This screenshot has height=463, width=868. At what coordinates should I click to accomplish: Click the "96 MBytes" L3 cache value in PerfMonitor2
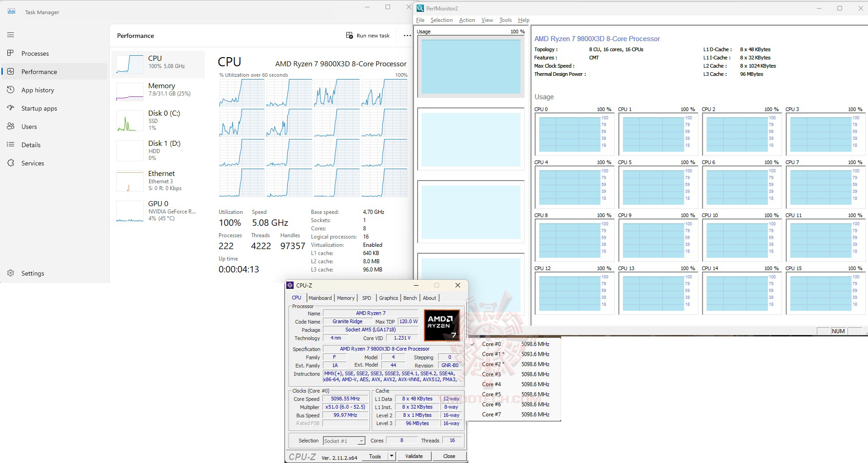pos(751,74)
